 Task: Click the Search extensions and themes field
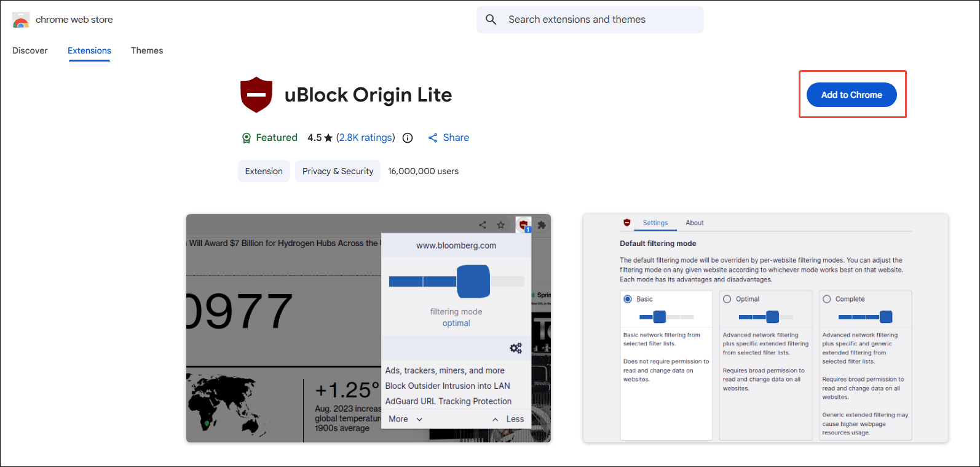590,20
